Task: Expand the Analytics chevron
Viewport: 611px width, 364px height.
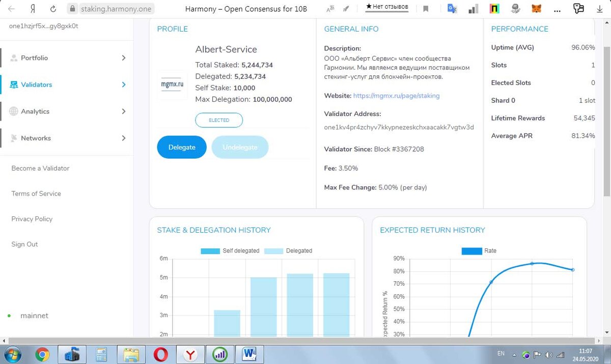Action: (x=123, y=111)
